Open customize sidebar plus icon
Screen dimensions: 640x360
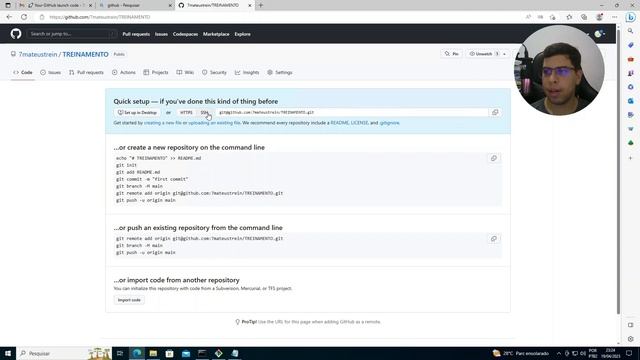click(x=631, y=158)
